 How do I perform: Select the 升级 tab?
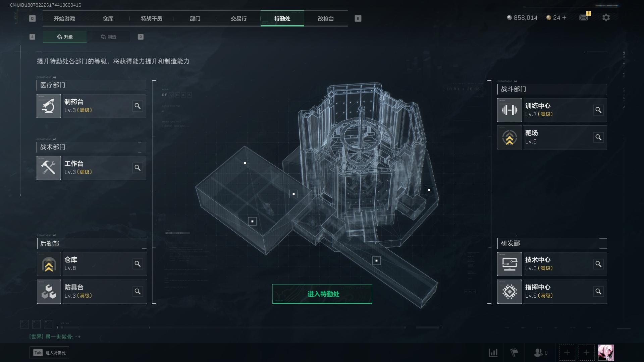pos(65,37)
